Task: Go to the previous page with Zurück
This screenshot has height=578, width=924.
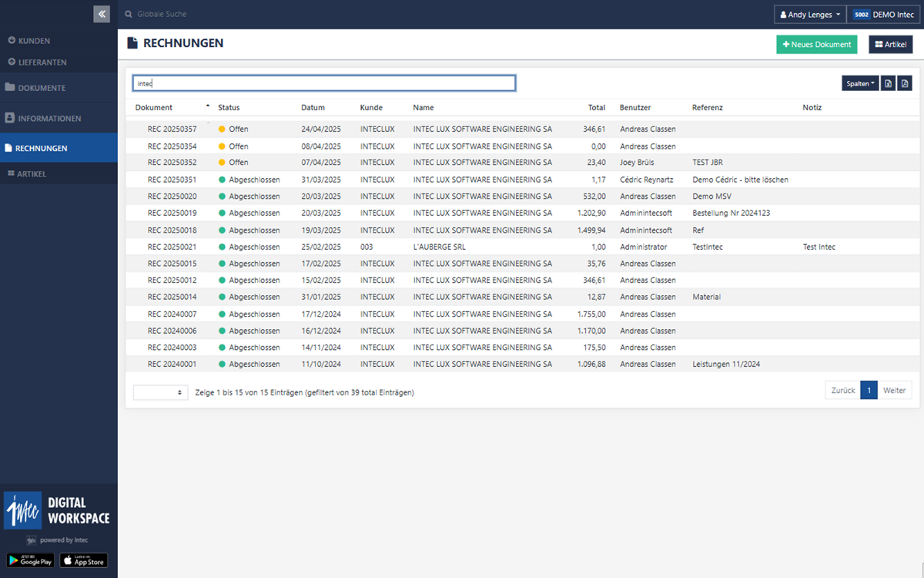Action: (842, 391)
